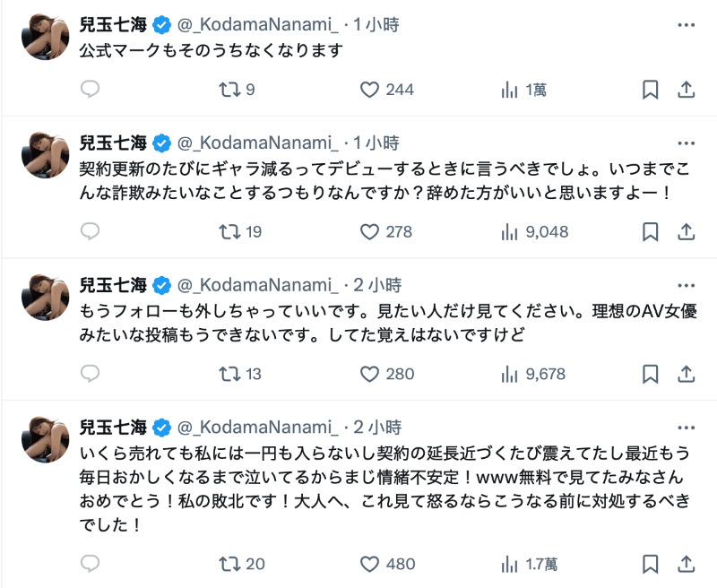Click the verified badge next to 兒玉七海
This screenshot has height=588, width=717.
pos(158,25)
